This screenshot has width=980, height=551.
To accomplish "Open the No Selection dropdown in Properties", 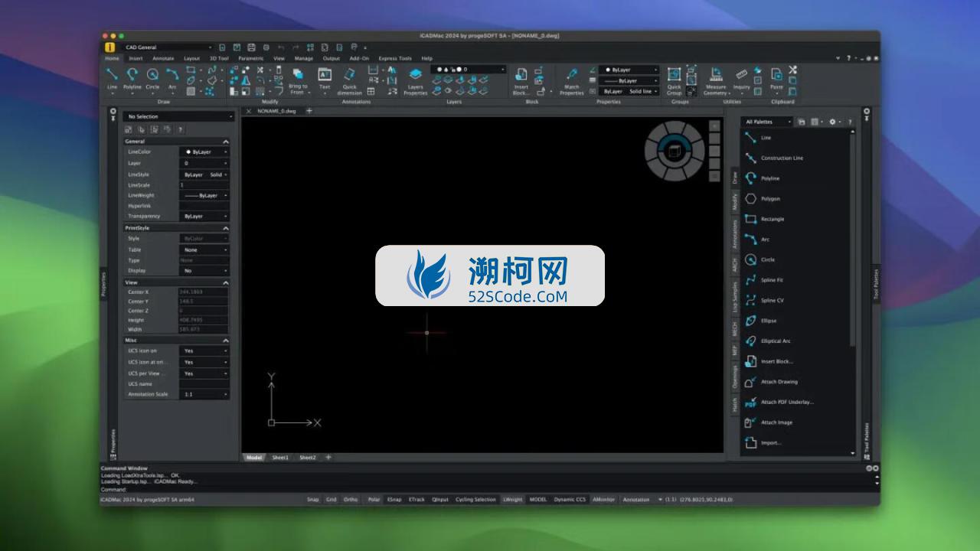I will click(x=179, y=116).
